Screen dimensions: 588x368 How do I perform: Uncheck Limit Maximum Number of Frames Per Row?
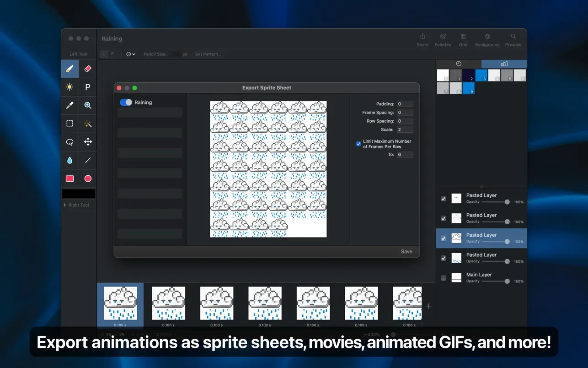358,144
